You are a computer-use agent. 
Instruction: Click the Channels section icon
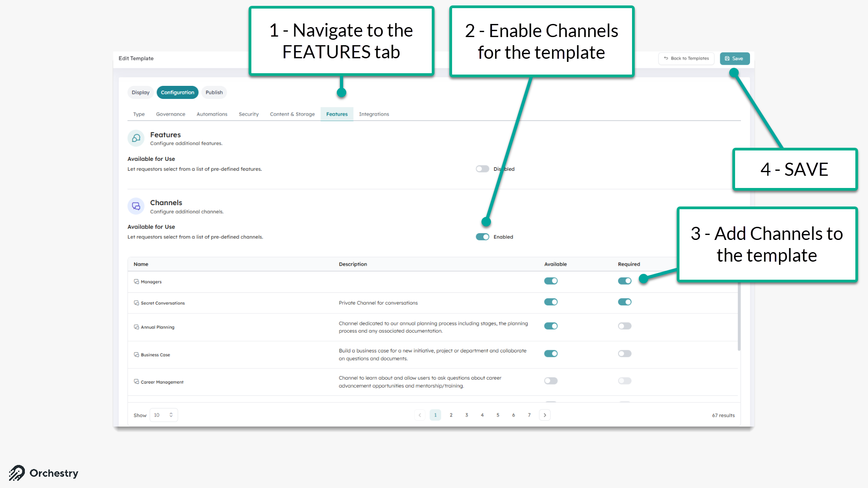(x=136, y=206)
